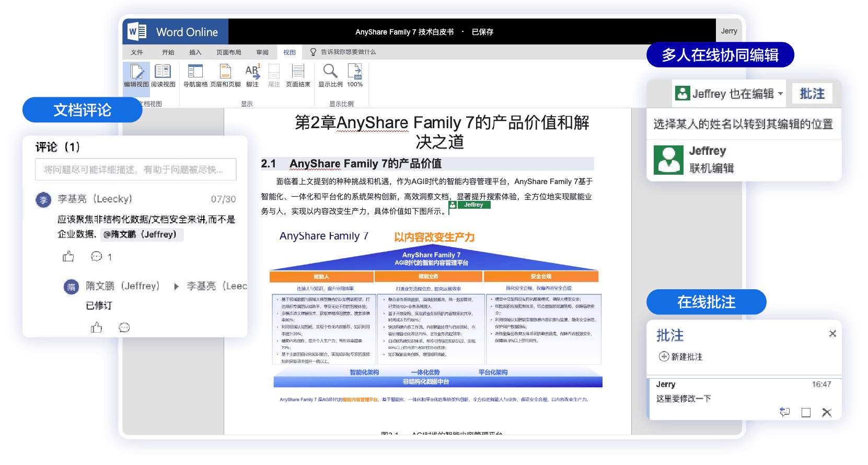Click the 16:47 annotation timestamp
Screen dimensions: 868x465
pos(821,384)
